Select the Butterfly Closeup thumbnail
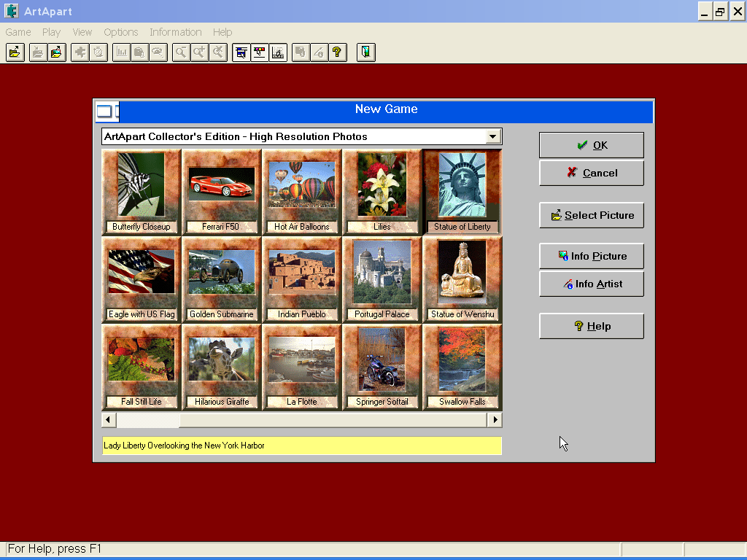The width and height of the screenshot is (747, 560). pyautogui.click(x=142, y=192)
